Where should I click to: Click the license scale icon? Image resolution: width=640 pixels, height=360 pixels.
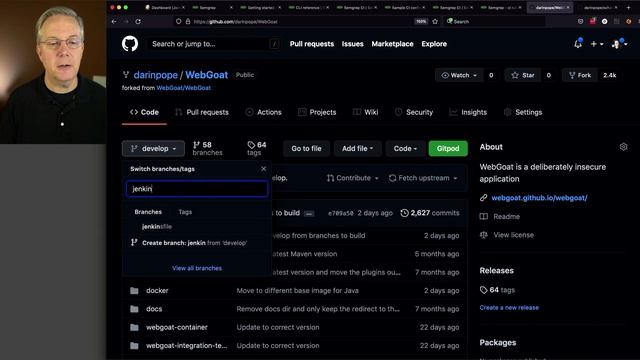(484, 235)
